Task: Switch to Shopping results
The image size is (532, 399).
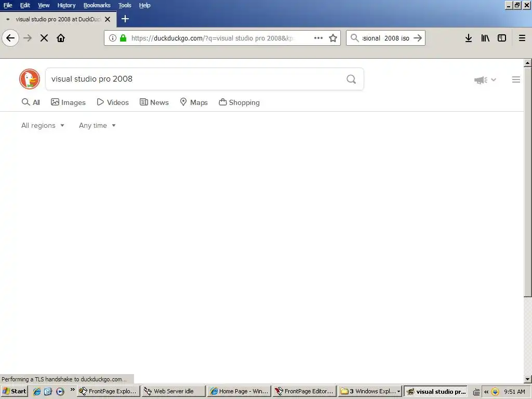Action: pyautogui.click(x=239, y=102)
